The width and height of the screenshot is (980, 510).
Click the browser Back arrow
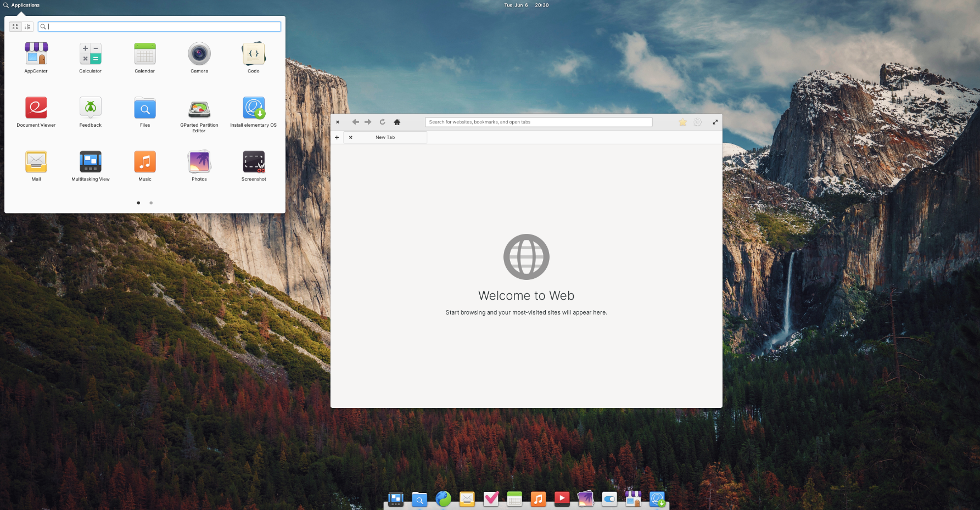[x=355, y=122]
